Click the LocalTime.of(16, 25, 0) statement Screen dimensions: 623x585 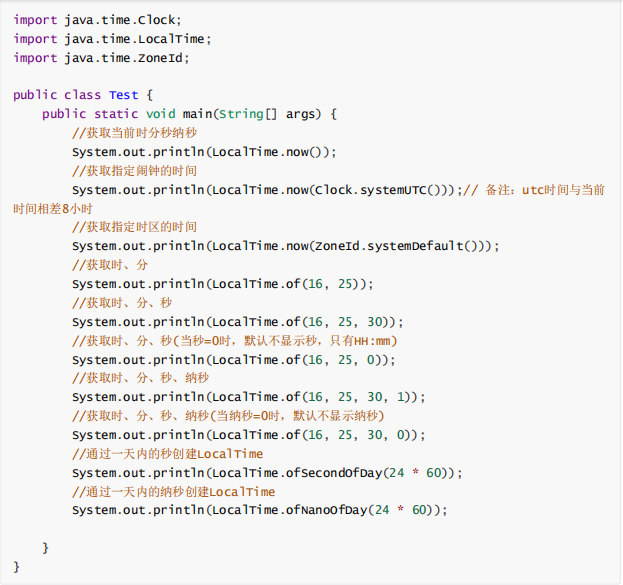coord(233,360)
